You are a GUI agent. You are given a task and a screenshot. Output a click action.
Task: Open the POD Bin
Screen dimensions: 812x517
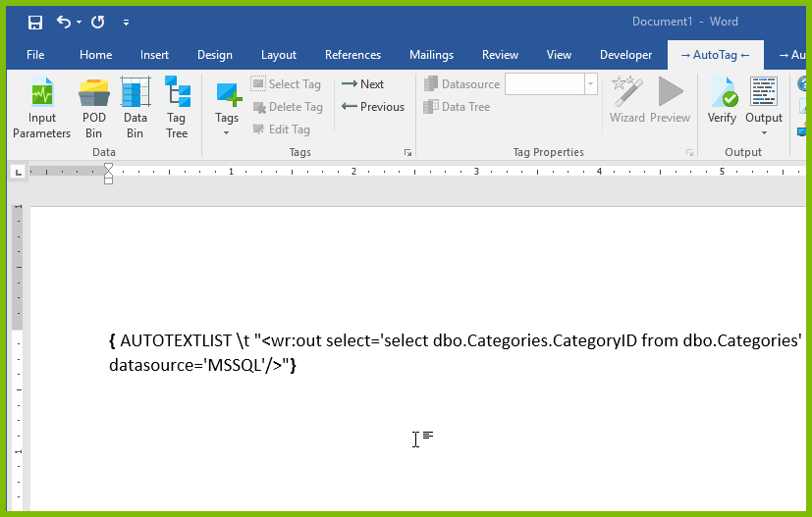(x=93, y=108)
